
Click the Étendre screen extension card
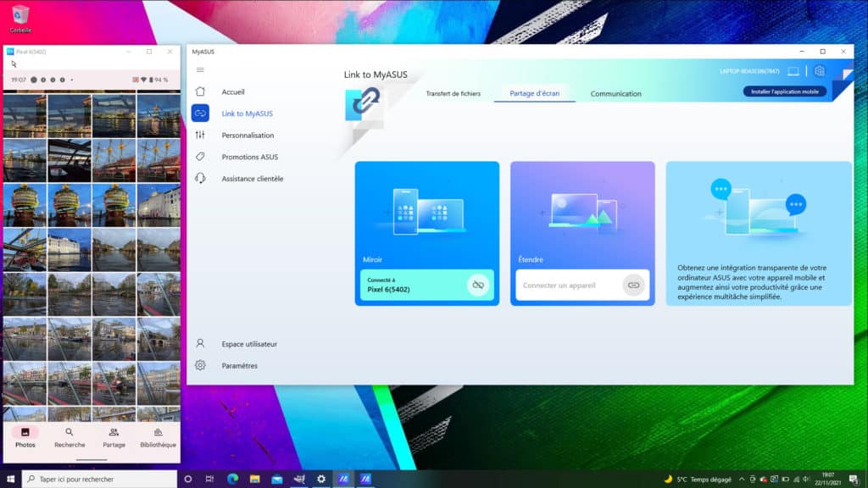[x=582, y=233]
